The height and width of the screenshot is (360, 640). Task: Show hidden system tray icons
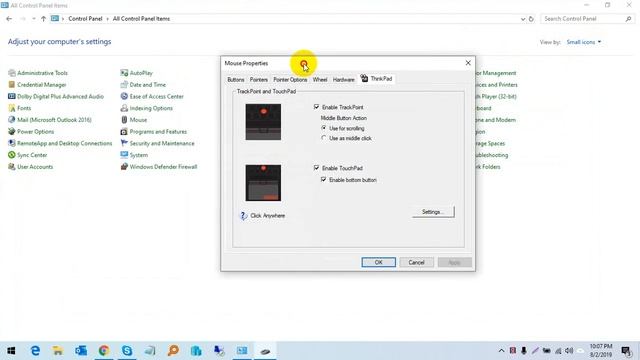coord(501,351)
